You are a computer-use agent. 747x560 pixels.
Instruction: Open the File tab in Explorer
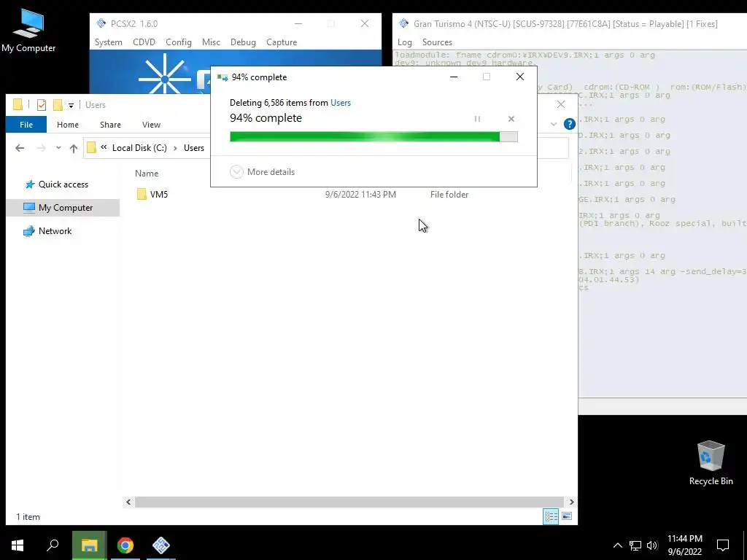tap(26, 125)
